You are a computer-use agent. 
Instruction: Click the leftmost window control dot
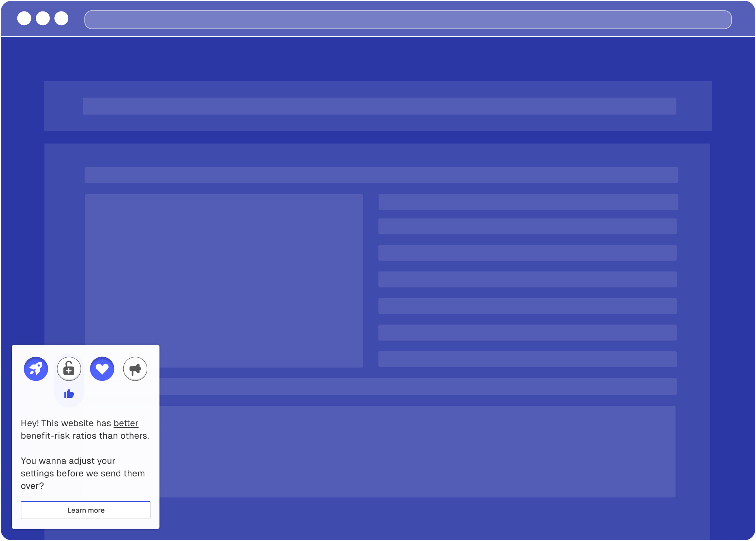(24, 18)
